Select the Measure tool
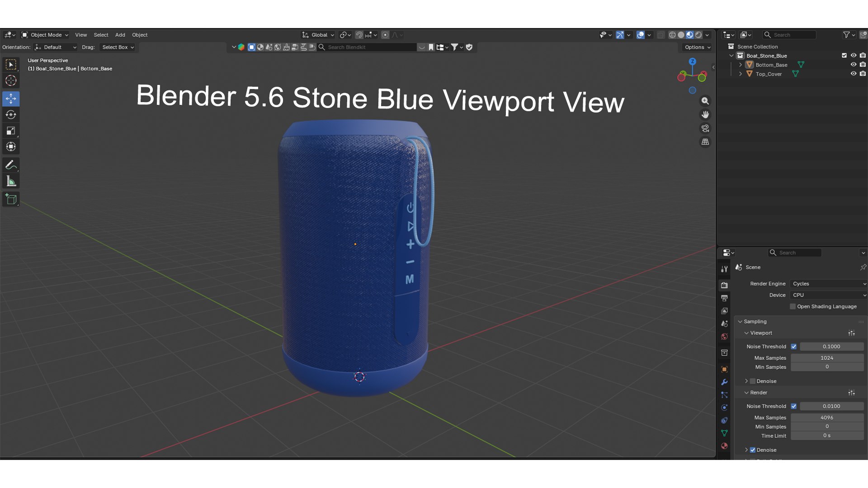 (11, 181)
